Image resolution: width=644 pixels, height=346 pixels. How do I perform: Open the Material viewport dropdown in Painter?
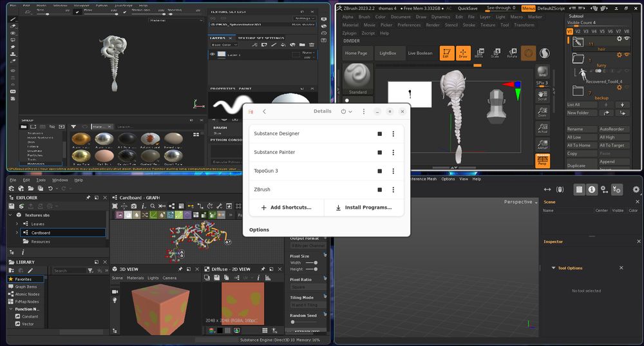[x=176, y=20]
